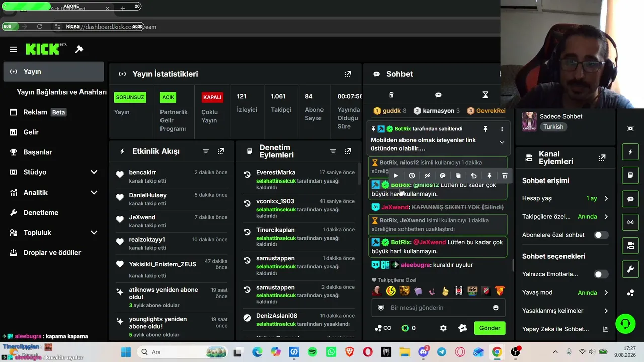Open the Sohbet panel three-dot menu
Image resolution: width=644 pixels, height=362 pixels.
click(x=500, y=74)
